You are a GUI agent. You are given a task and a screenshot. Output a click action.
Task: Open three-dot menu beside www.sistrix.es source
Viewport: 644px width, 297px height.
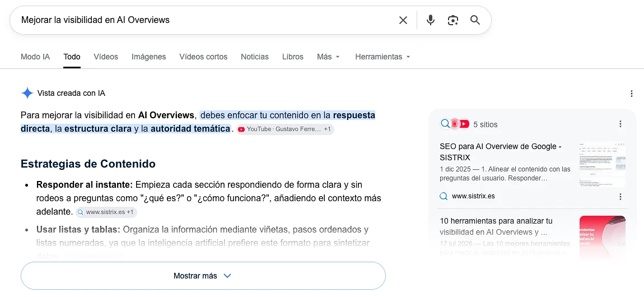point(620,197)
